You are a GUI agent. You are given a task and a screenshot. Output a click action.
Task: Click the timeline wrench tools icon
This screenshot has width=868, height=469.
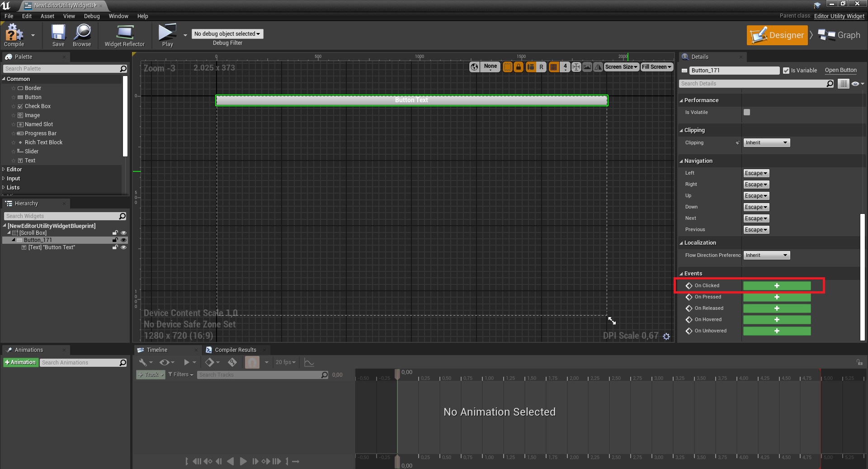tap(143, 362)
